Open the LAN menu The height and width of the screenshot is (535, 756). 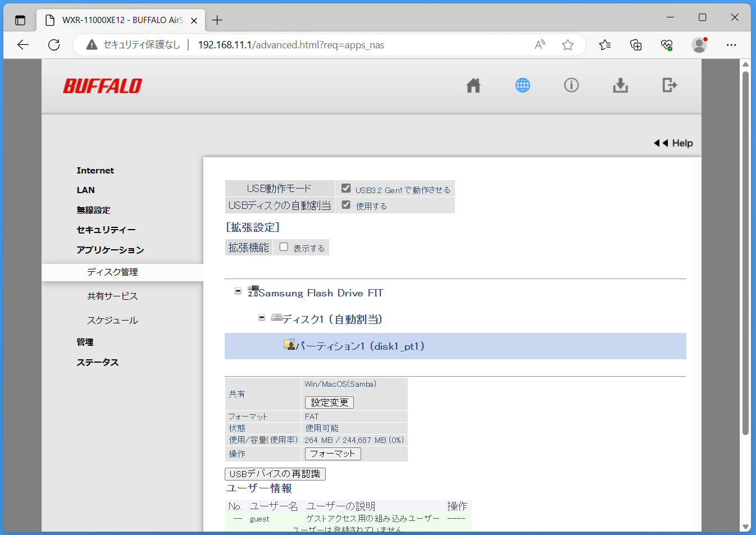tap(85, 190)
